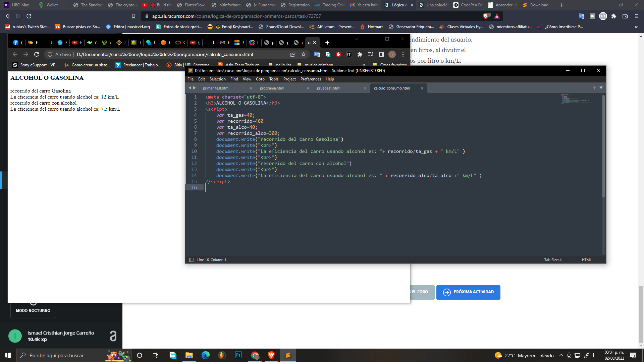Open the Sublime Text tab list dropdown
644x362 pixels.
(601, 88)
